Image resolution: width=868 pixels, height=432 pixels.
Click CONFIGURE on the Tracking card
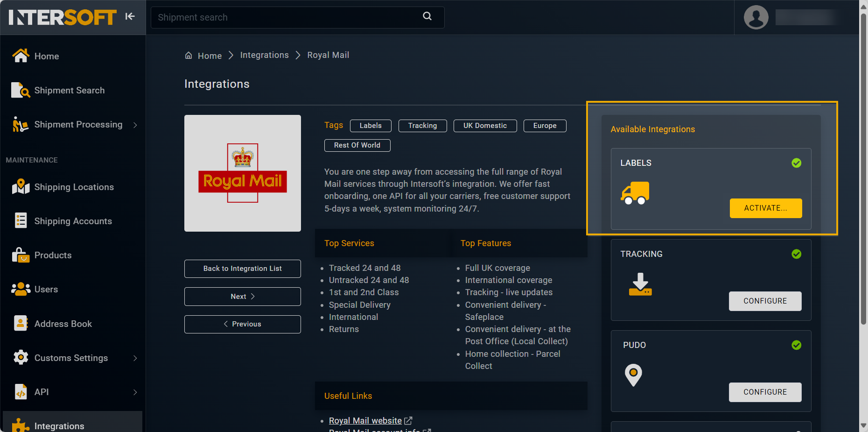coord(765,301)
